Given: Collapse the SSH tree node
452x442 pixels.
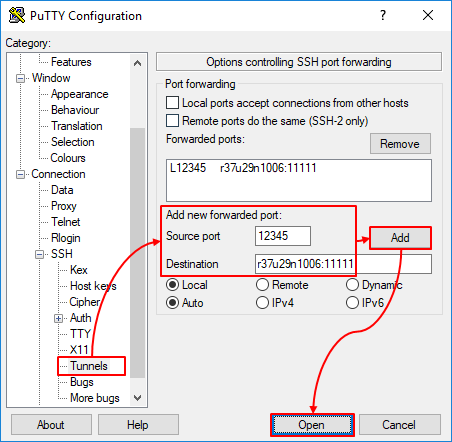Looking at the screenshot, I should coord(39,255).
